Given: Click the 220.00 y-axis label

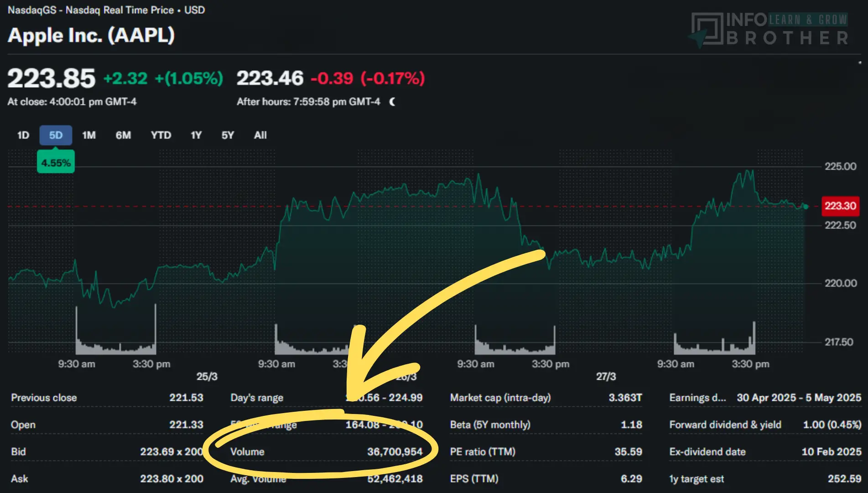Looking at the screenshot, I should click(840, 283).
